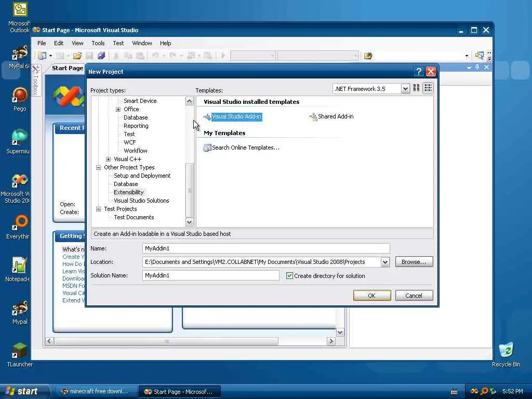The image size is (532, 399).
Task: Click the OK button
Action: coord(372,296)
